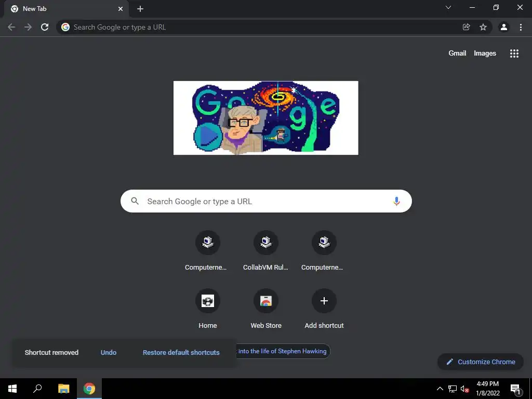Open Gmail link
This screenshot has width=532, height=399.
point(457,54)
